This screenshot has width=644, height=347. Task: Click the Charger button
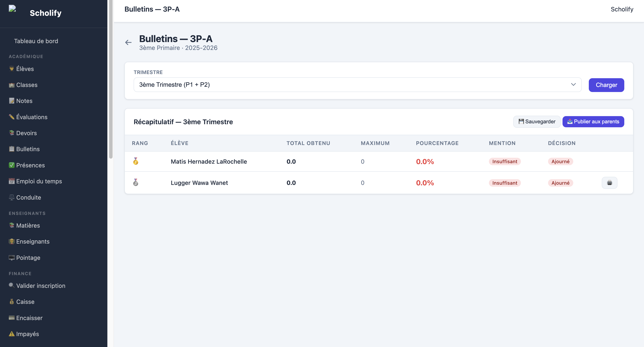tap(606, 85)
